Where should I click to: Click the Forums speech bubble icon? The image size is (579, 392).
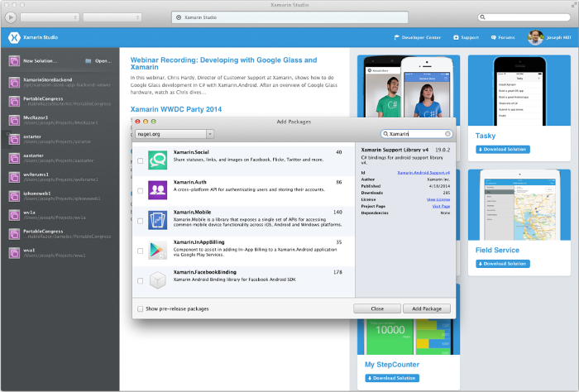point(493,37)
